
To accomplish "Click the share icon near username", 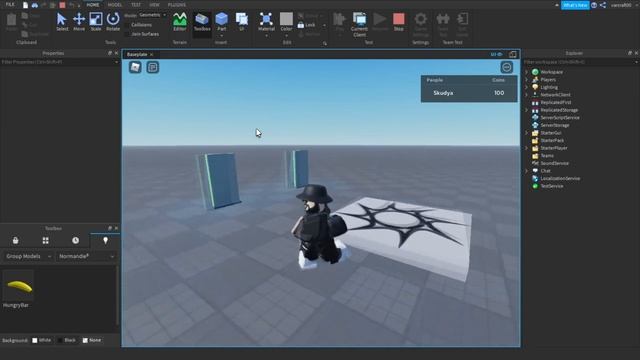I will (x=603, y=5).
